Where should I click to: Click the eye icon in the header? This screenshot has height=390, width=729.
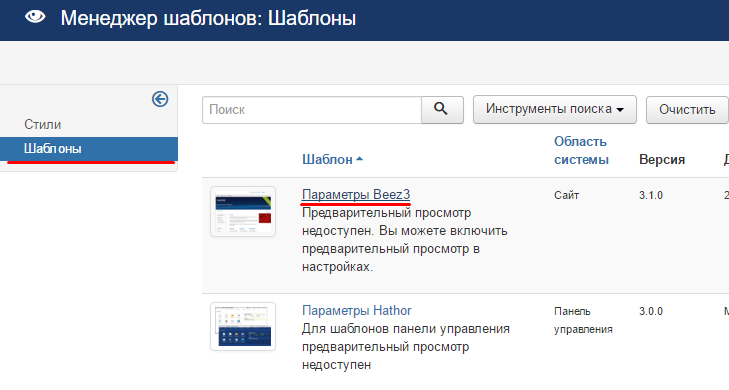click(x=35, y=17)
